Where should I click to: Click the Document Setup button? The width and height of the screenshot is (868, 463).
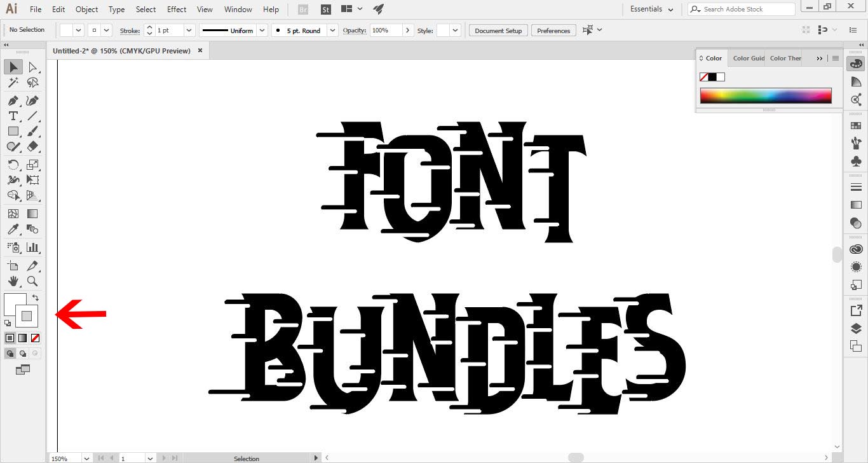(x=498, y=31)
